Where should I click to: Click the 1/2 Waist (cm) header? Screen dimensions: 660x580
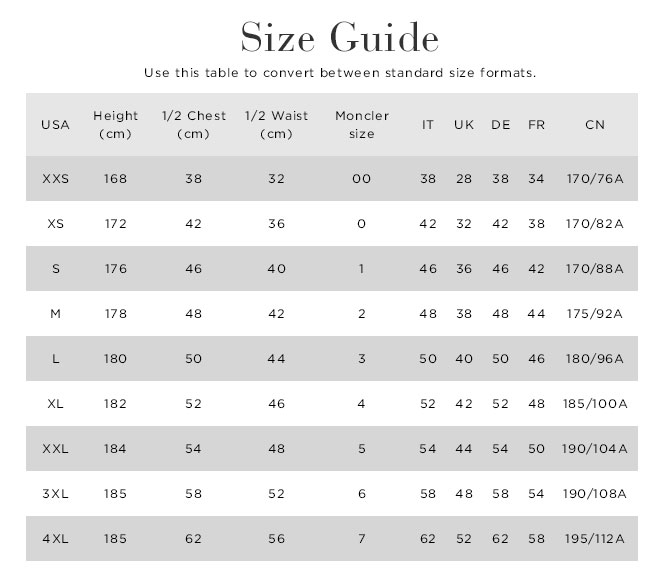[276, 125]
